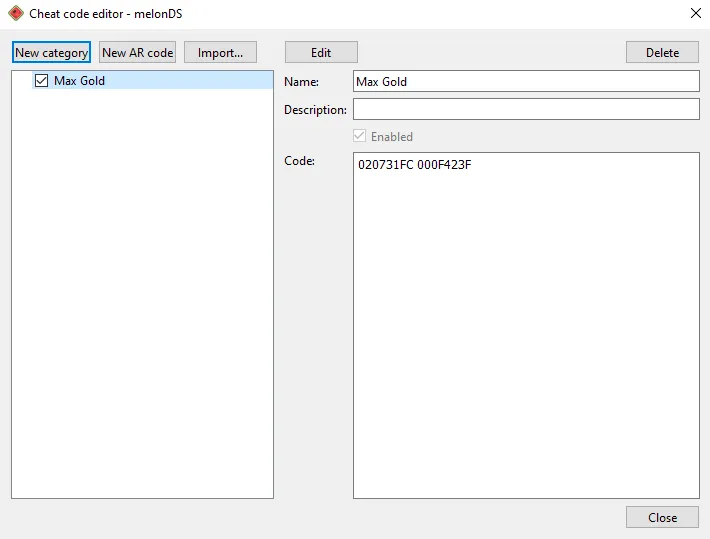Close the cheat code editor window
This screenshot has height=539, width=710.
tap(696, 13)
